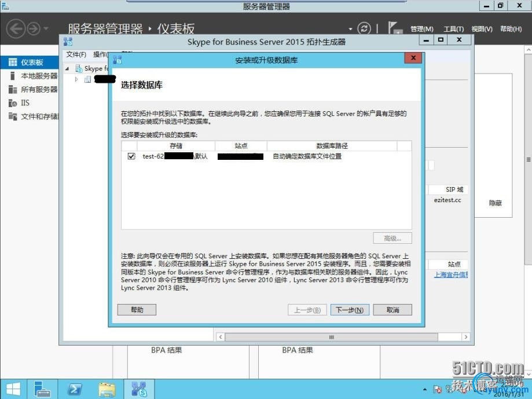Click the ezitest.cc SIP domain text
The image size is (532, 399).
447,200
